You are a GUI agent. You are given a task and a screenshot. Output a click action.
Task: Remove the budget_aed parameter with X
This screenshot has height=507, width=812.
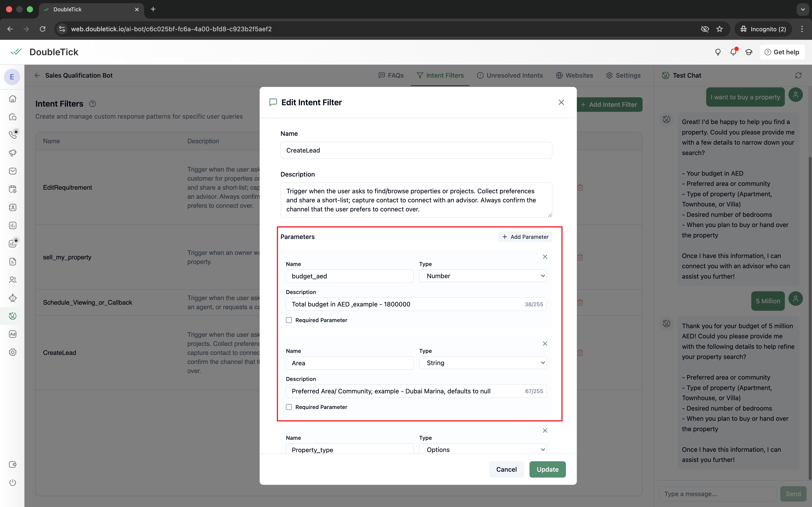(545, 256)
